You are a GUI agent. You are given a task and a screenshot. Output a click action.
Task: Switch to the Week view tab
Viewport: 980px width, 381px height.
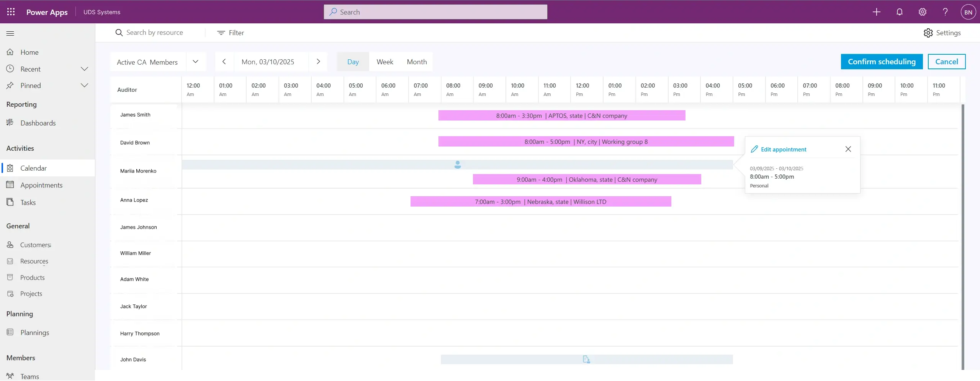tap(384, 61)
